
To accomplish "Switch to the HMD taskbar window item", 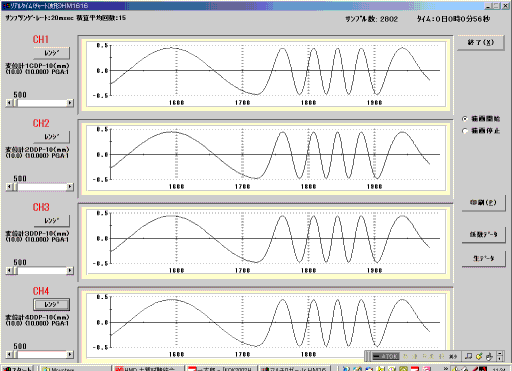I will click(x=148, y=368).
